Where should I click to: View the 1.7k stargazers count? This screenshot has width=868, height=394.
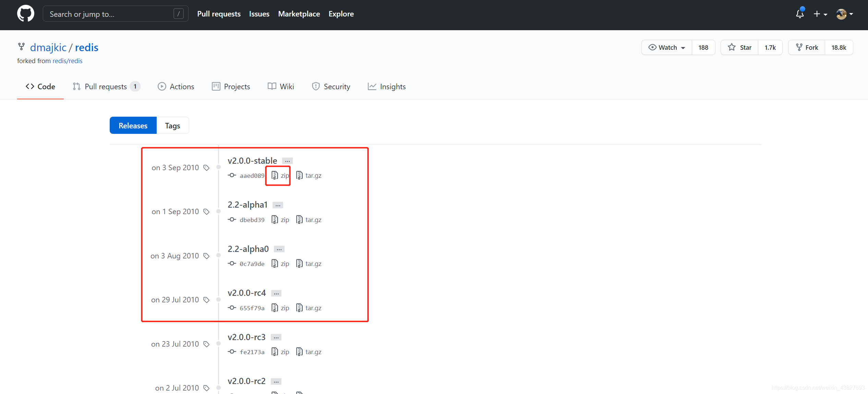pos(770,47)
